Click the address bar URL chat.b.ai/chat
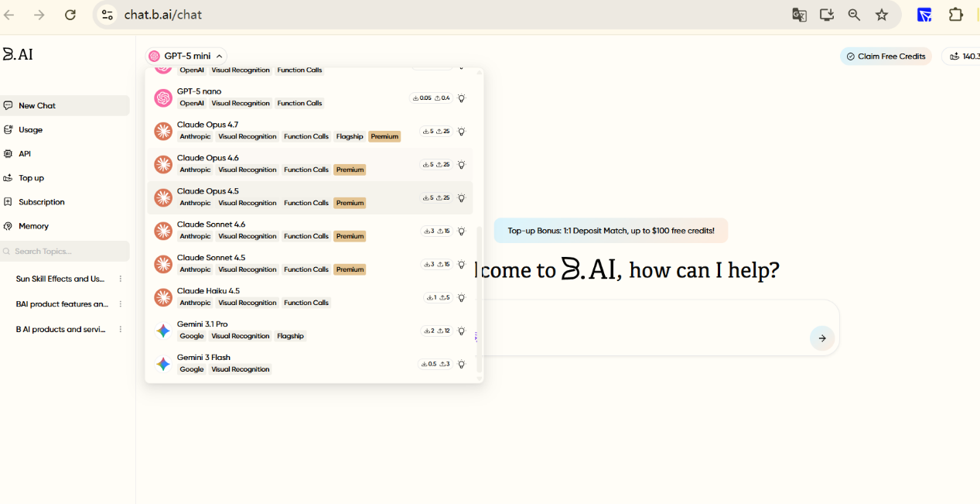Screen dimensions: 980x504 pyautogui.click(x=163, y=15)
